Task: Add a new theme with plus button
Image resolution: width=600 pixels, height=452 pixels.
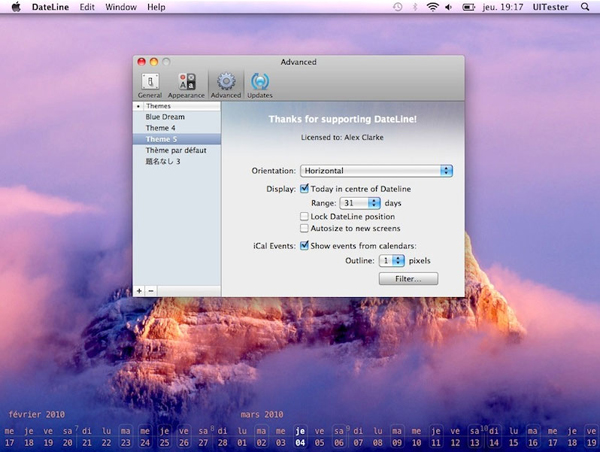Action: 139,291
